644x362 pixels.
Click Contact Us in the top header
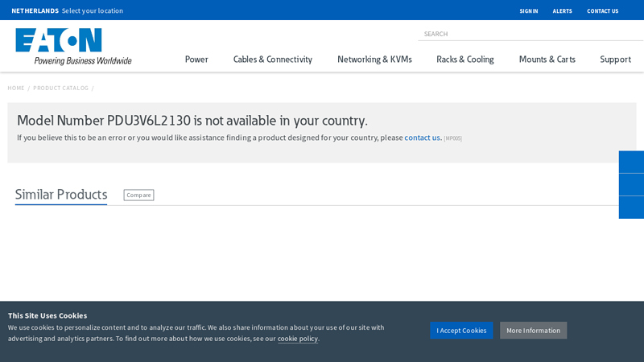(x=602, y=11)
